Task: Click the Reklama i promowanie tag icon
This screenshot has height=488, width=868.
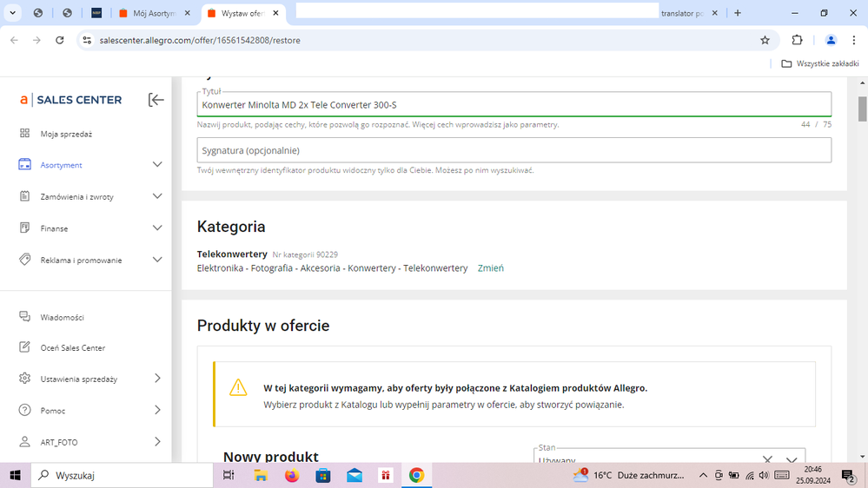Action: [x=25, y=260]
